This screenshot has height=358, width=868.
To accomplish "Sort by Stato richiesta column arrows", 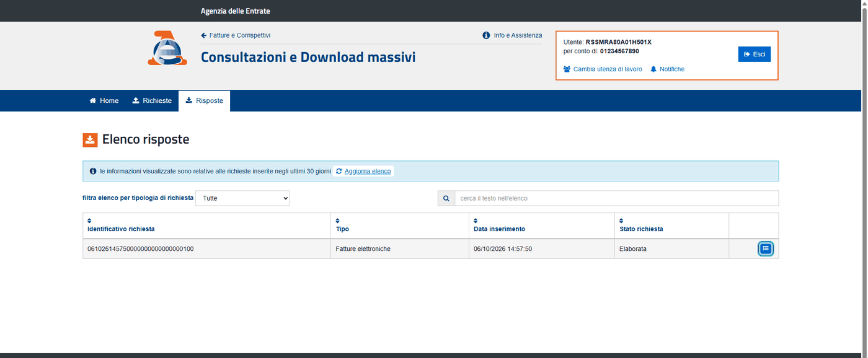I will click(622, 220).
